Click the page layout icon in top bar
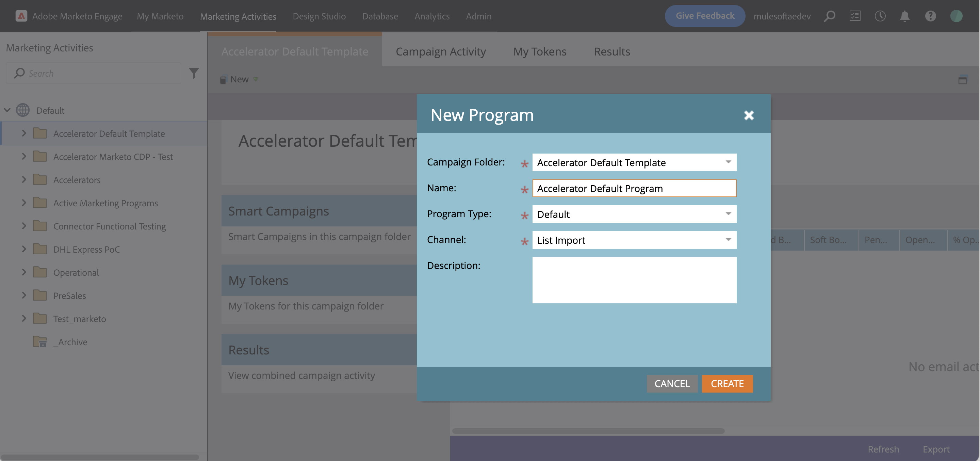The width and height of the screenshot is (980, 461). [855, 16]
